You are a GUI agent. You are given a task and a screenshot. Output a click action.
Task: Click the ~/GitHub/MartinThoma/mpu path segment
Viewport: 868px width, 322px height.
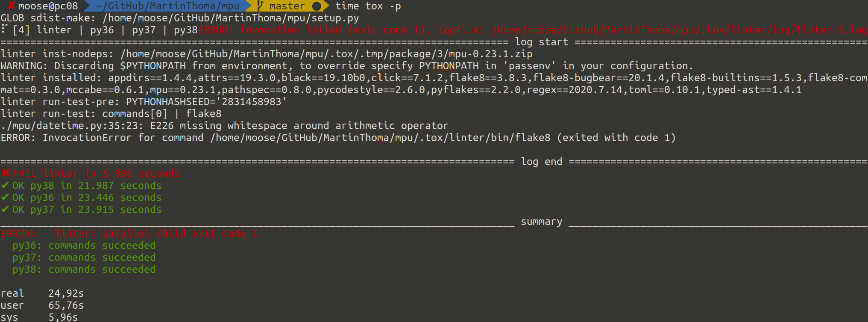167,6
